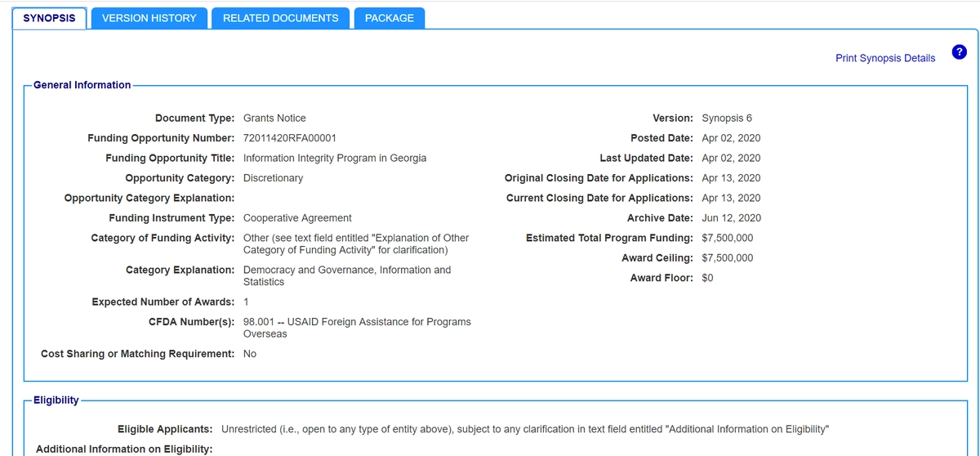The height and width of the screenshot is (456, 980).
Task: Click the Award Floor value $0
Action: pyautogui.click(x=708, y=278)
